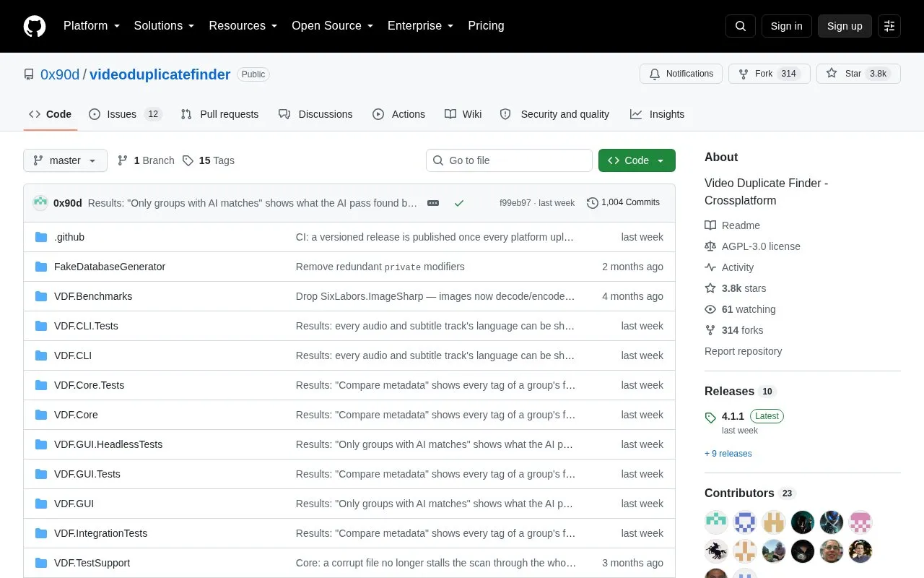Image resolution: width=924 pixels, height=578 pixels.
Task: Expand the Enterprise menu
Action: point(421,26)
